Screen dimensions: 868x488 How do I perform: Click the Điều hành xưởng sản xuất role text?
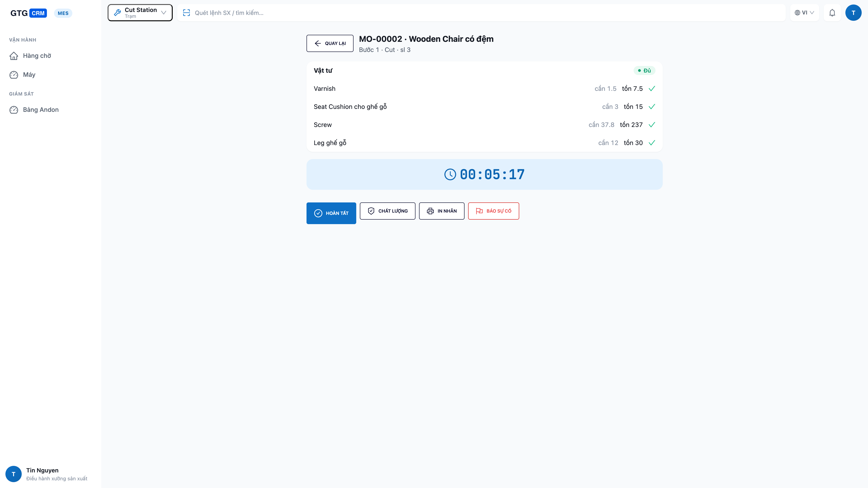click(57, 479)
